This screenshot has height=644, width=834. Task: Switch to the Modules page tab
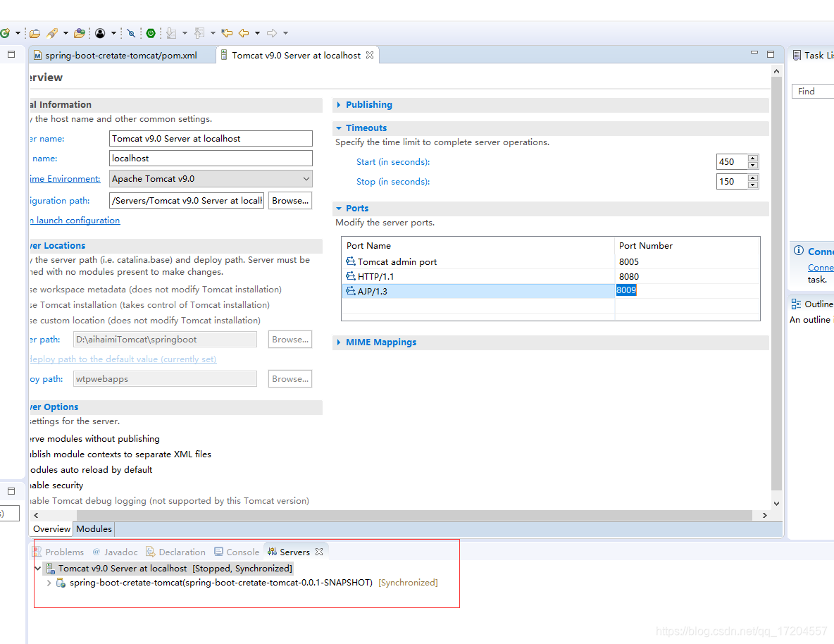click(94, 529)
